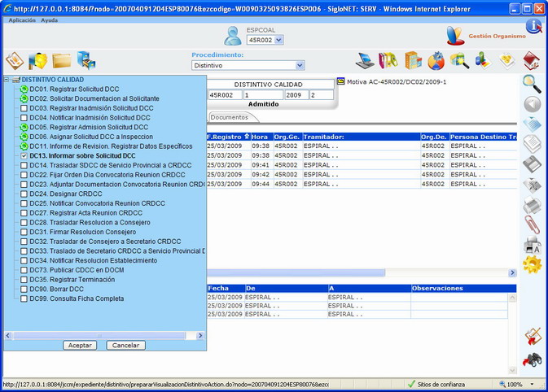Viewport: 548px width, 392px height.
Task: Click the red paperclip attachment icon
Action: tap(533, 224)
